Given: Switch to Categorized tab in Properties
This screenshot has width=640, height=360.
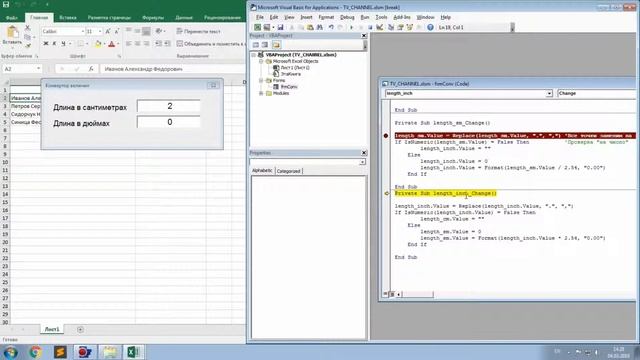Looking at the screenshot, I should point(289,171).
